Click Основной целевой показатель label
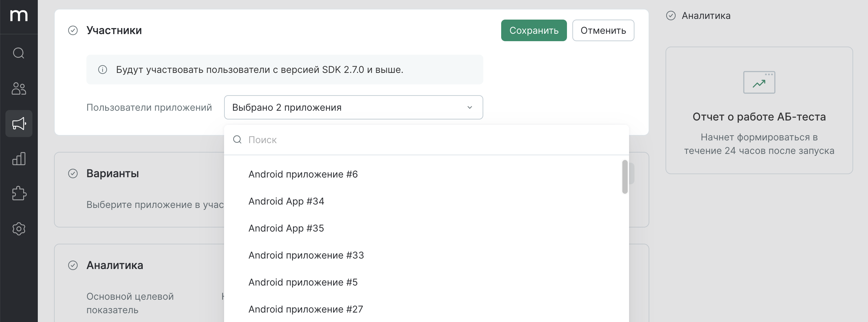868x322 pixels. coord(130,303)
